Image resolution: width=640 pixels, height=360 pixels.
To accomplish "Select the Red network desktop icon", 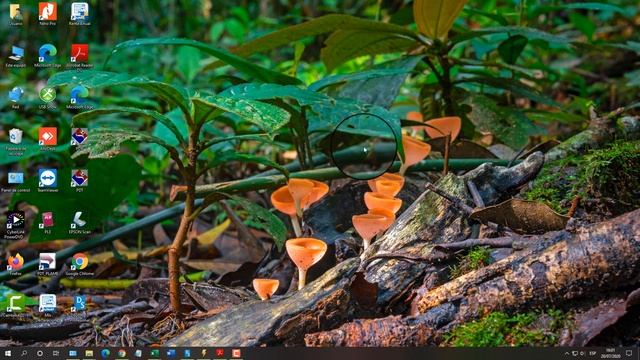I will tap(16, 98).
